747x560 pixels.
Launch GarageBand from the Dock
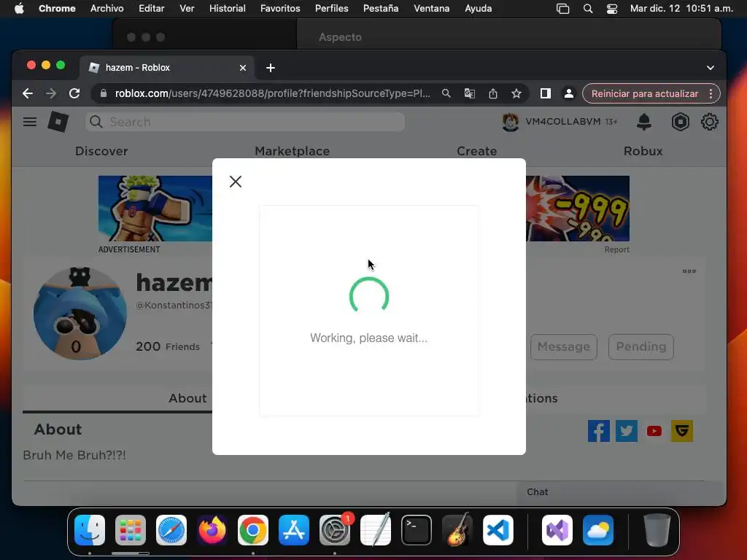coord(457,530)
